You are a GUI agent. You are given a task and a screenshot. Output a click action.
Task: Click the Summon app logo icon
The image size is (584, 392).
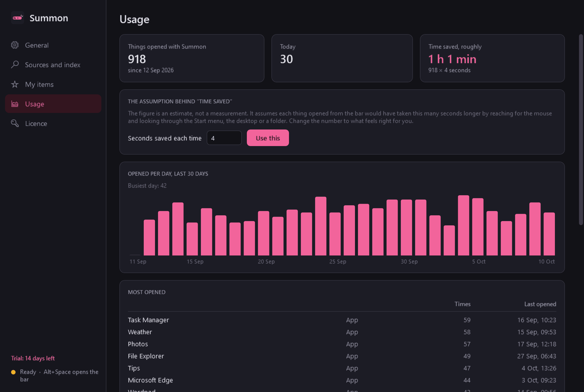18,18
